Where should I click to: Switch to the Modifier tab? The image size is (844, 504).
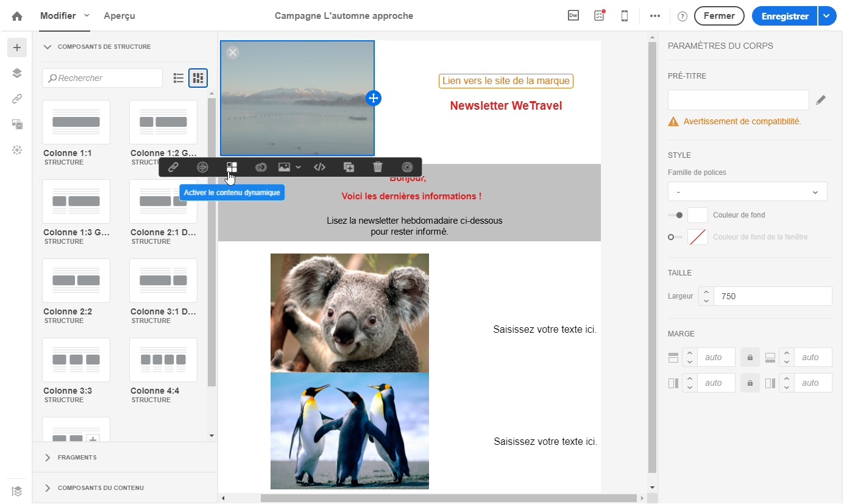[x=58, y=16]
